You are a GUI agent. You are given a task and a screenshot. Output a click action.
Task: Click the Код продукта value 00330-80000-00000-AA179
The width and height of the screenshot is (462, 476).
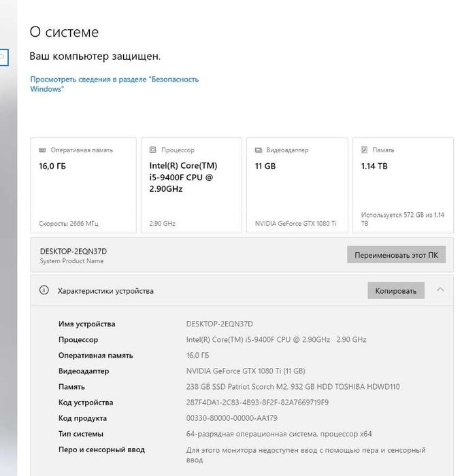coord(232,418)
